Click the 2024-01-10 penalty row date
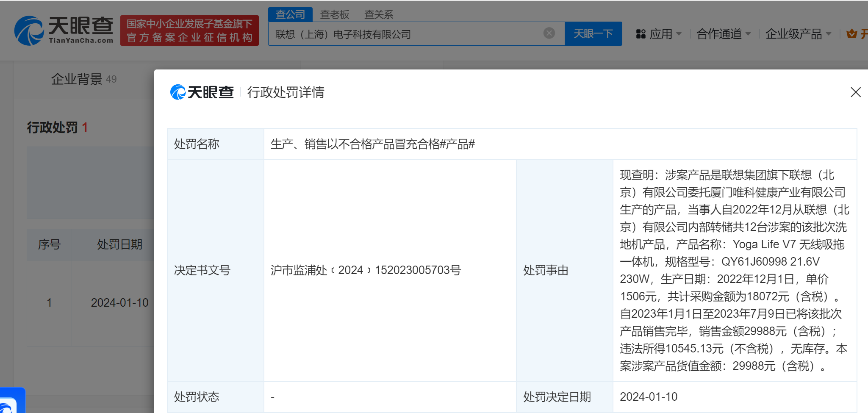This screenshot has width=868, height=413. [x=119, y=303]
